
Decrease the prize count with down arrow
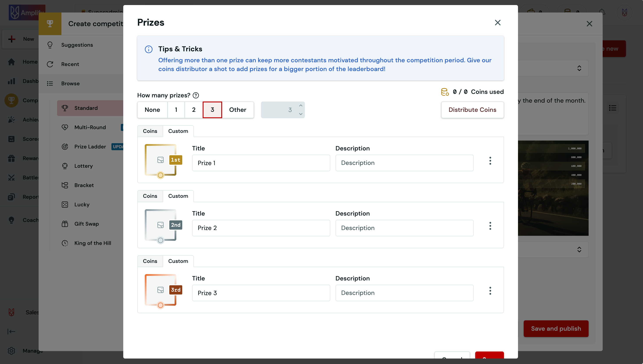click(x=301, y=114)
